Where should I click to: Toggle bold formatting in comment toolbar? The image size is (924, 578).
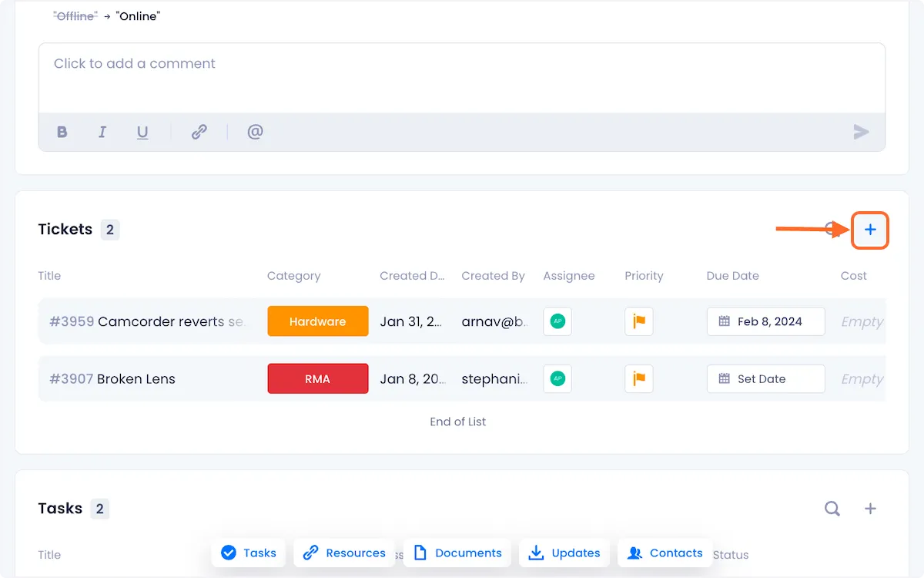pyautogui.click(x=62, y=132)
